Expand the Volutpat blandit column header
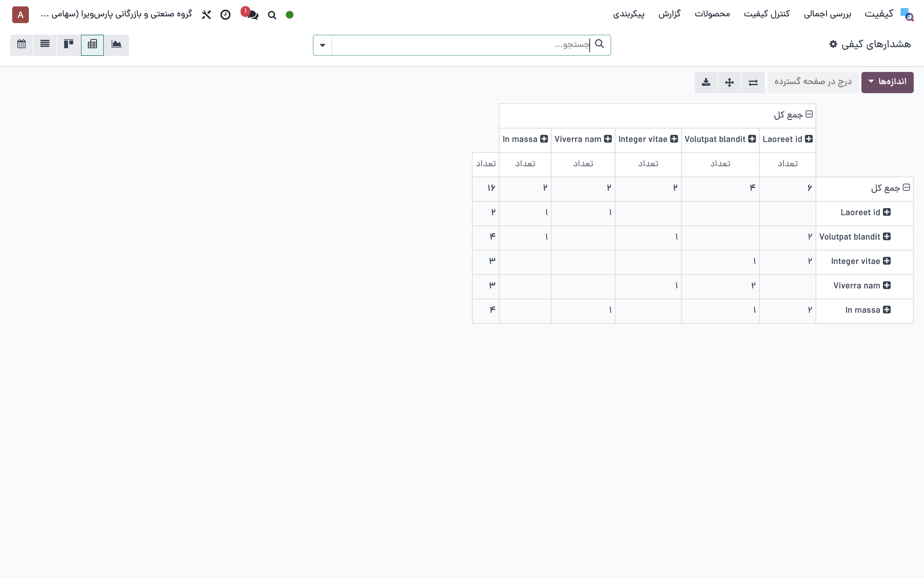 click(x=720, y=139)
